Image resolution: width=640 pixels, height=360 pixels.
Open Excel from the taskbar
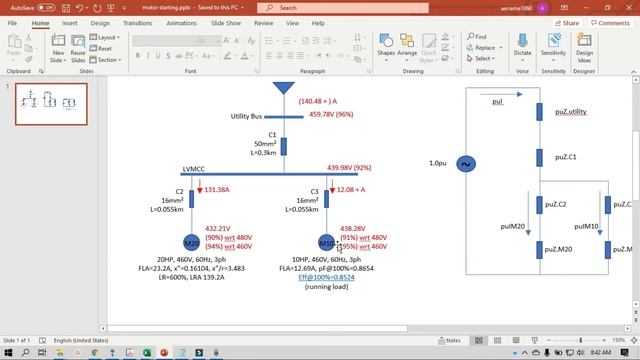point(147,352)
